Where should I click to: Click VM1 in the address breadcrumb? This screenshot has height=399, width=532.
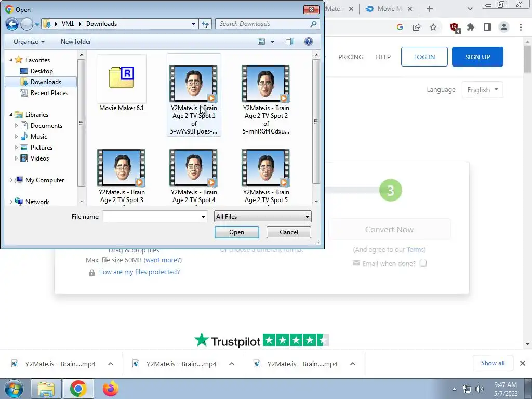[x=68, y=24]
